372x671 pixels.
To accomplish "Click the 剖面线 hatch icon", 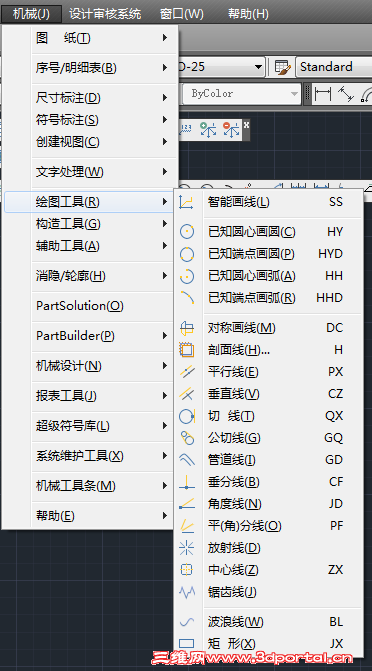I will pos(187,350).
